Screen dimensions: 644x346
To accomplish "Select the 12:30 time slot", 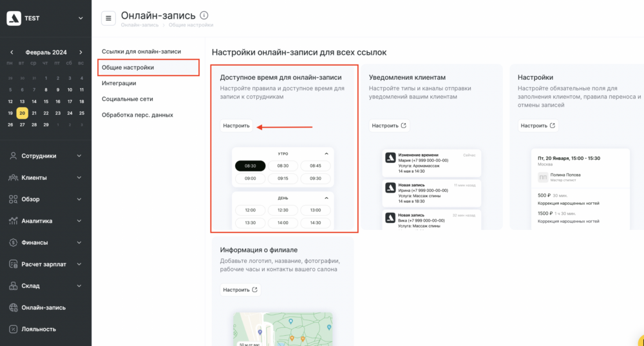I will pos(283,210).
